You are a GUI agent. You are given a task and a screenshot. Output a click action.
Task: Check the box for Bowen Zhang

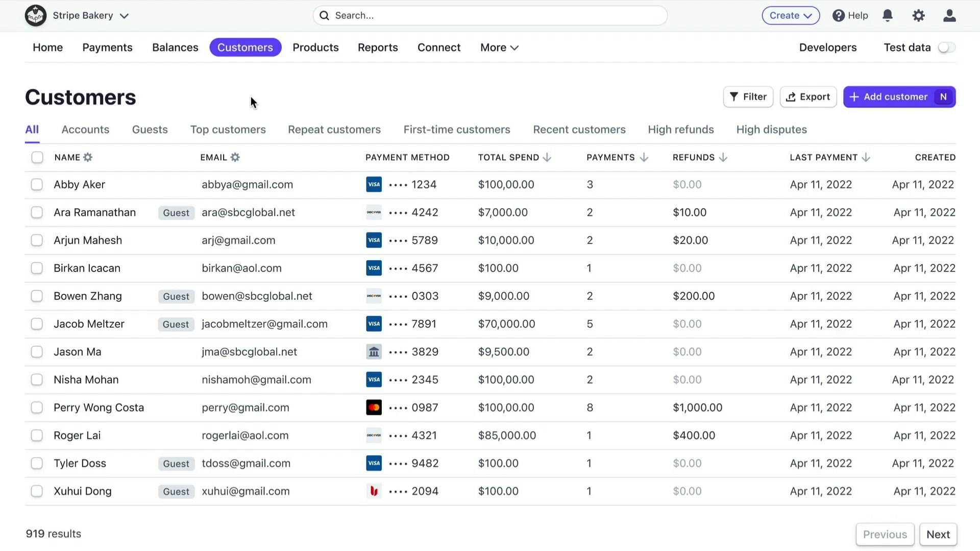click(37, 296)
